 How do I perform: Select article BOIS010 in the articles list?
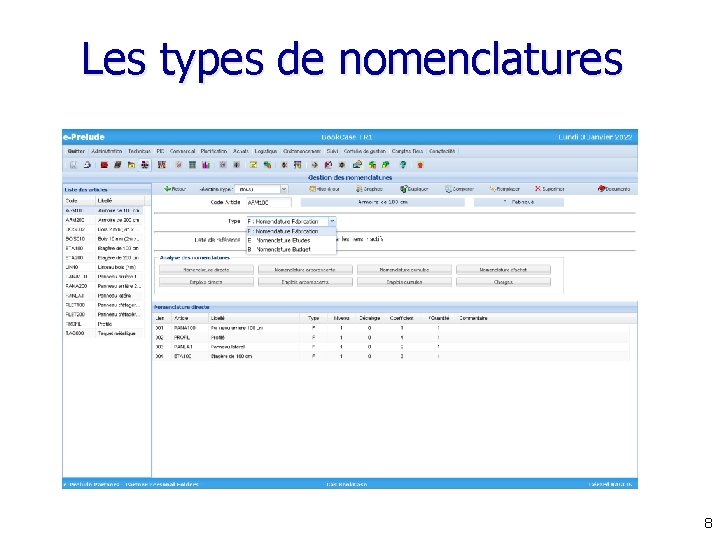pyautogui.click(x=103, y=239)
